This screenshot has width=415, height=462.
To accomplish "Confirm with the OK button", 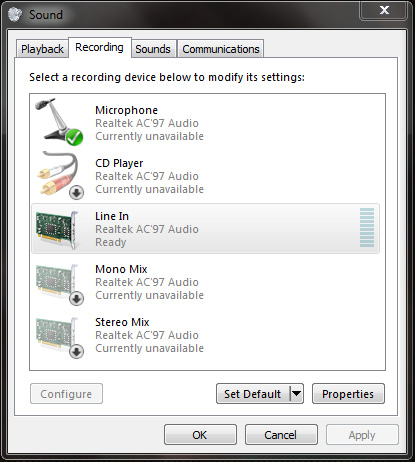I will (200, 435).
